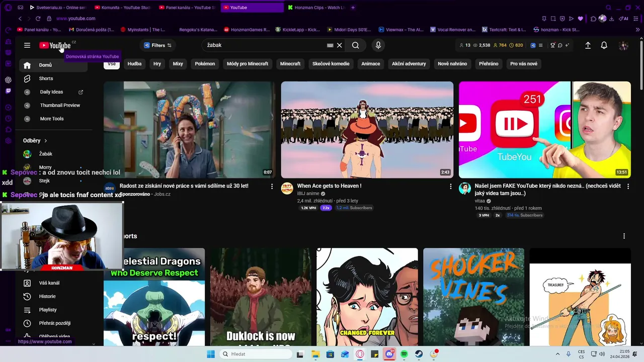Image resolution: width=644 pixels, height=362 pixels.
Task: Open the Duklock is now short
Action: 261,297
